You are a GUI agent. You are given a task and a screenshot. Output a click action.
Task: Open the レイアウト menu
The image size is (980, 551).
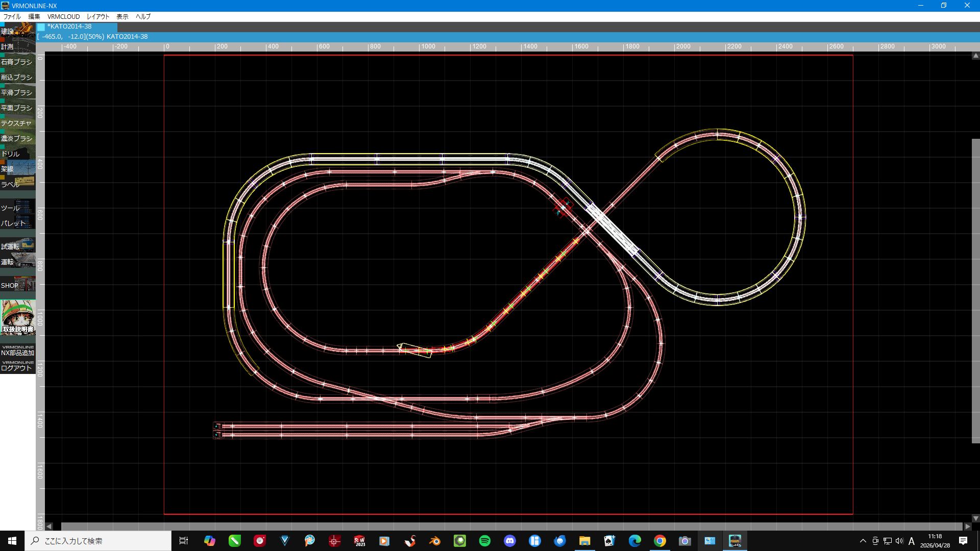tap(97, 16)
